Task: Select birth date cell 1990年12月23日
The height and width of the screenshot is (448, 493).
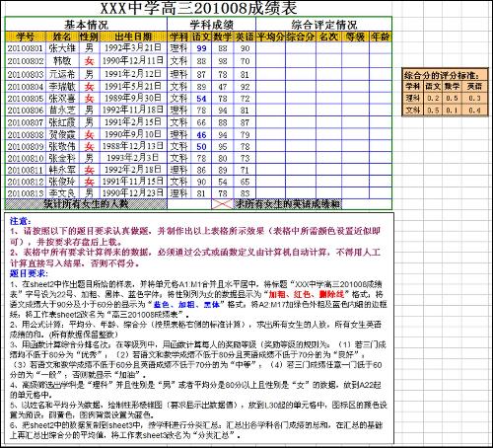Action: [x=133, y=192]
